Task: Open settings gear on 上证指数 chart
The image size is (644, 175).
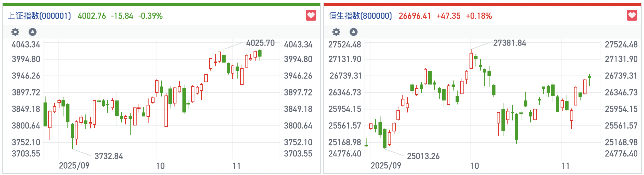Action: (x=15, y=32)
